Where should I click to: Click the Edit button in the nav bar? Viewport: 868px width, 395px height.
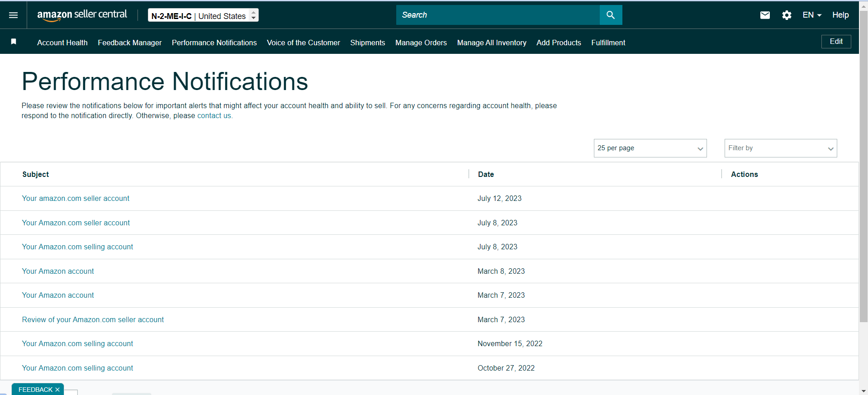(836, 42)
